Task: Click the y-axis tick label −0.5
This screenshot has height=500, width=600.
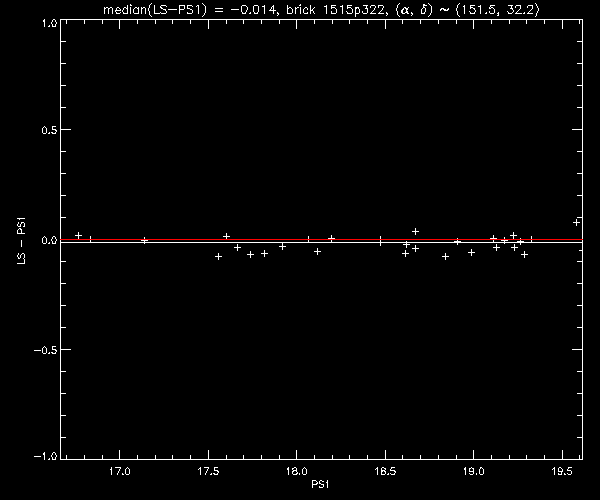Action: click(x=46, y=350)
